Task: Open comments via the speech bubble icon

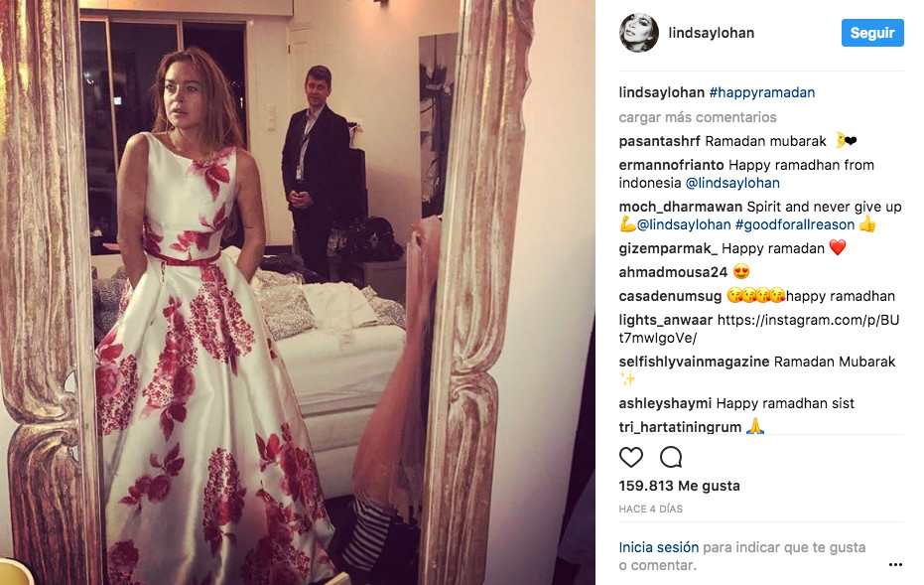Action: coord(671,457)
